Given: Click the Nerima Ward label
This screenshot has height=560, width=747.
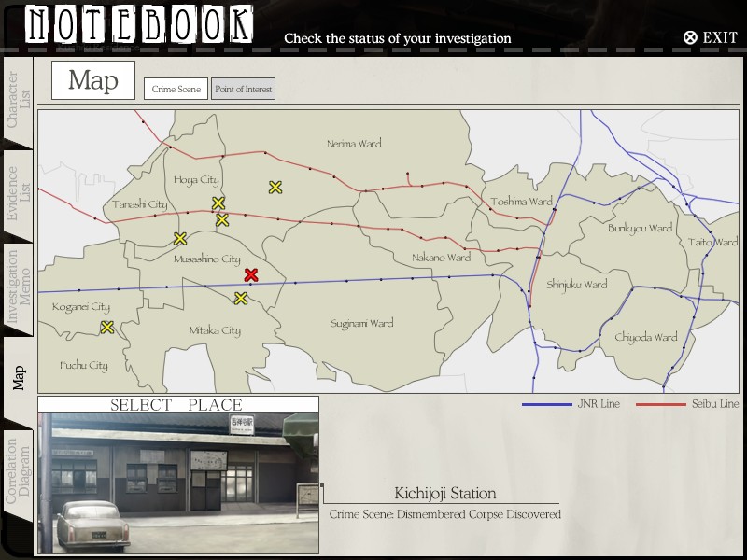Looking at the screenshot, I should coord(354,144).
